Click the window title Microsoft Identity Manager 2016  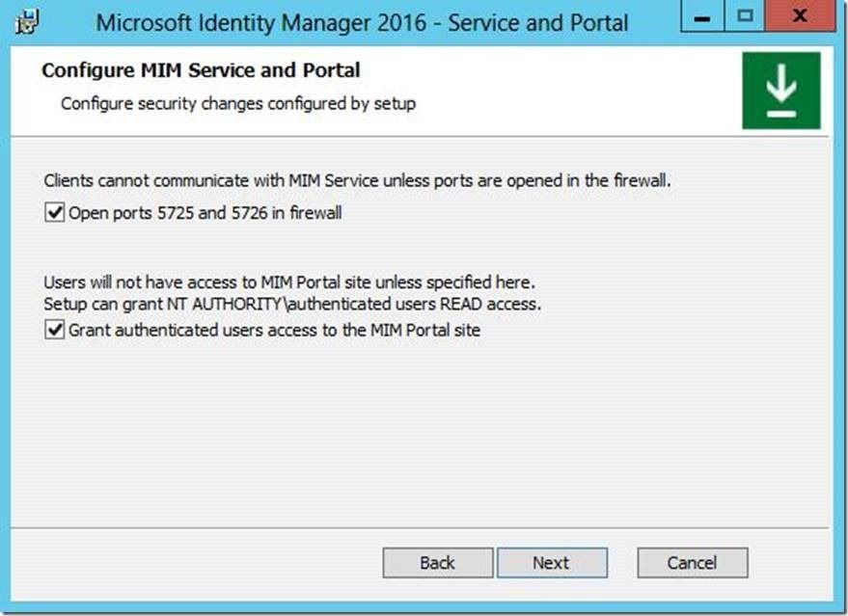[x=362, y=23]
